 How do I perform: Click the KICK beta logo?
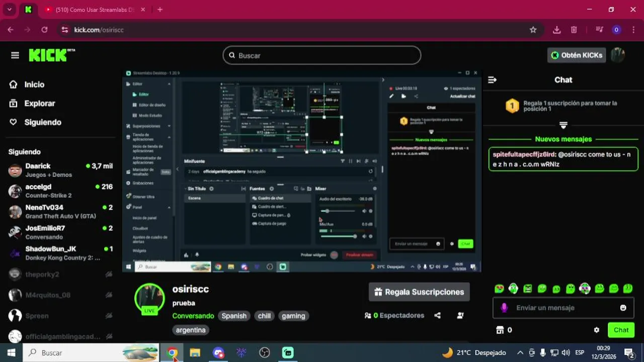(52, 55)
